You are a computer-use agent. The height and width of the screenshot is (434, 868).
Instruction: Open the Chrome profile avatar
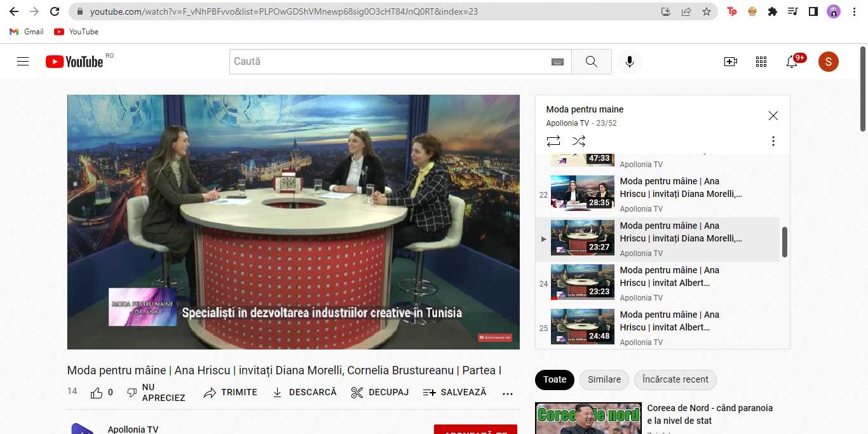click(x=834, y=11)
